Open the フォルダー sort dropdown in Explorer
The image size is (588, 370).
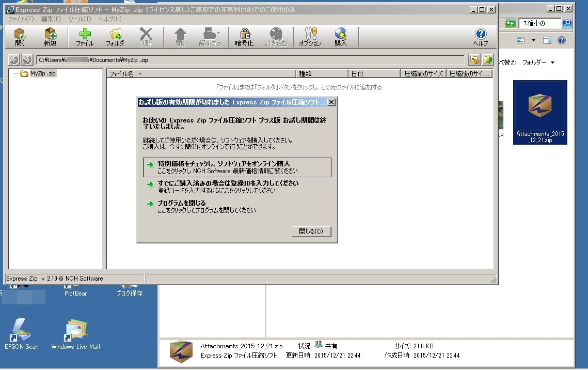538,63
